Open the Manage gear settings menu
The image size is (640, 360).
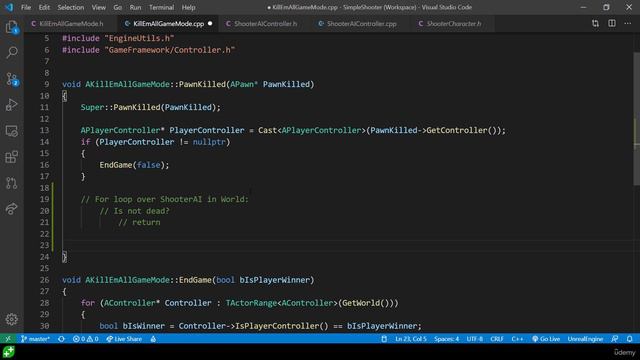(11, 319)
